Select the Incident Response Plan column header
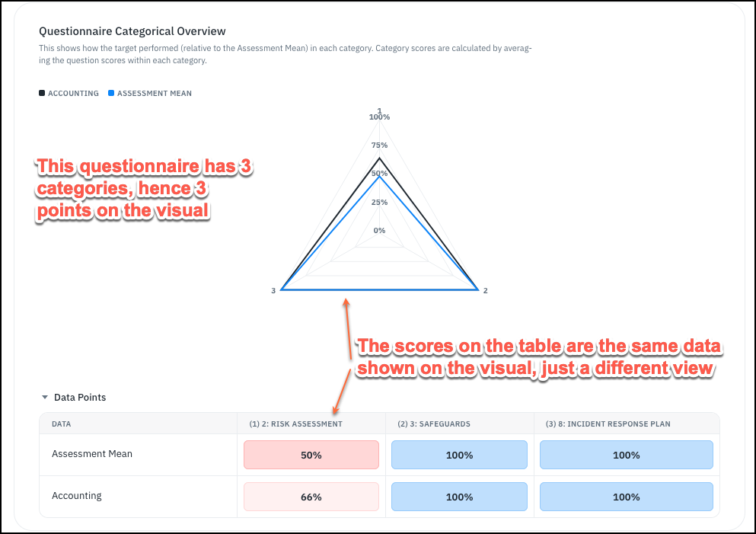756x534 pixels. 608,424
